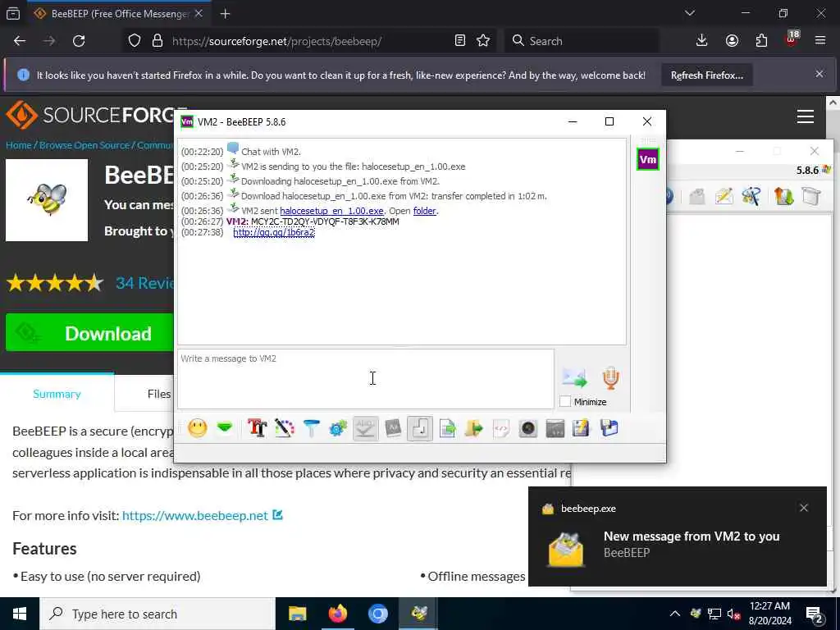Toggle reader view icon in address bar
This screenshot has width=840, height=630.
(459, 41)
